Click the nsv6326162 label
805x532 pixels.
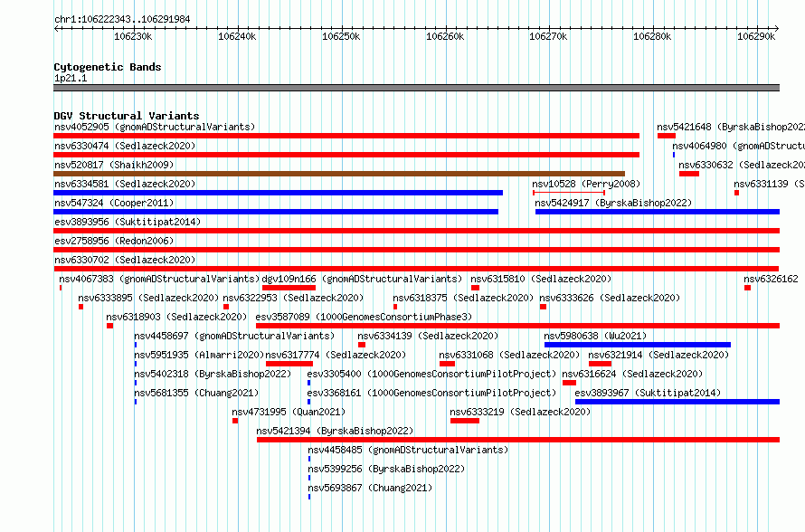[x=772, y=279]
